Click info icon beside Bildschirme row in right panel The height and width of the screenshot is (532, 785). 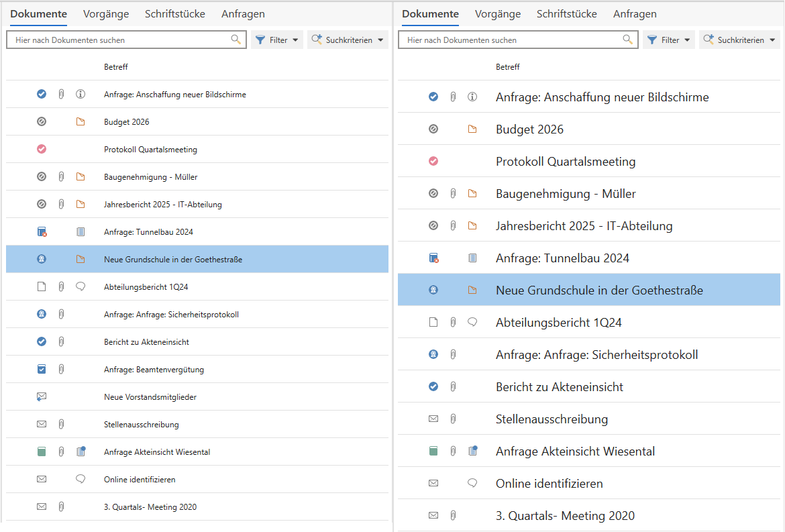472,97
